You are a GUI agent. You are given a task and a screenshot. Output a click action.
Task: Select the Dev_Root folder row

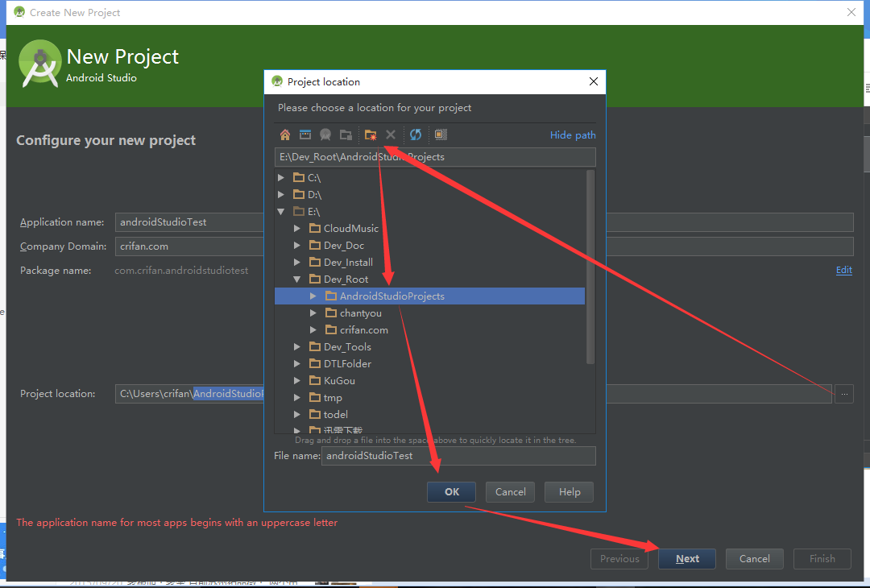pos(430,279)
